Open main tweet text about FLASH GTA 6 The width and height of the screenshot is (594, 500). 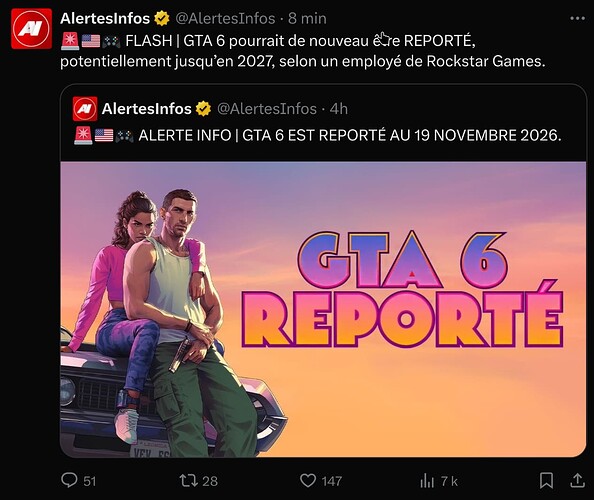tap(303, 50)
